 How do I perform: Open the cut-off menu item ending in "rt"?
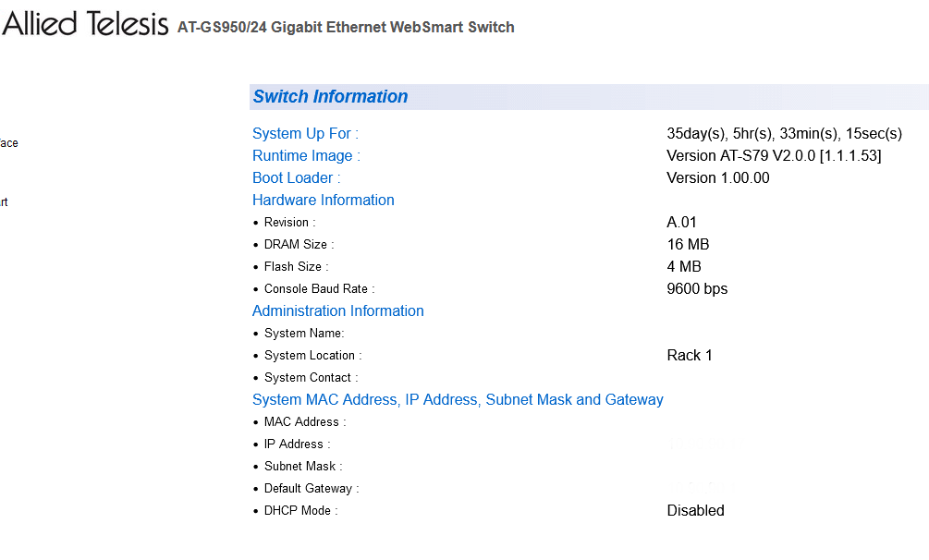4,202
